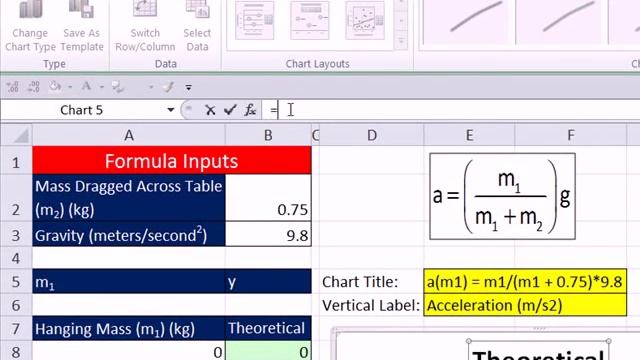Viewport: 640px width, 360px height.
Task: Select column D header
Action: click(x=372, y=135)
